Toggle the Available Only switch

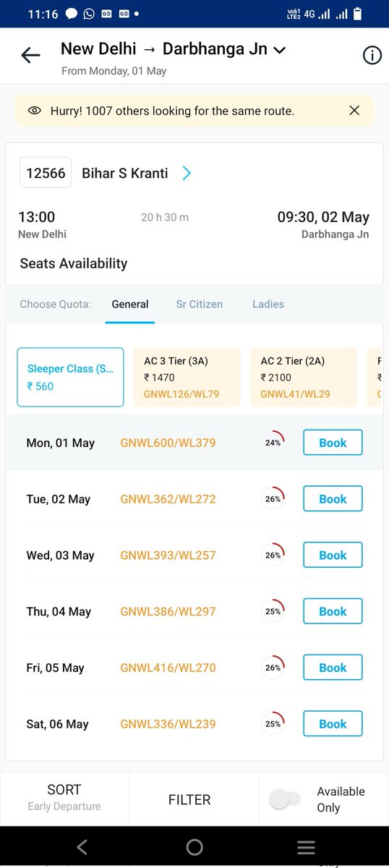tap(284, 799)
